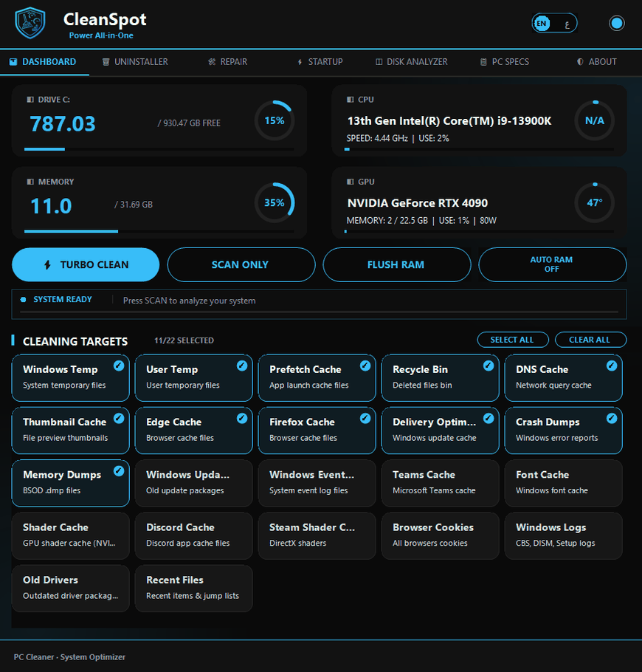Click the Memory 35% usage ring

pyautogui.click(x=274, y=203)
